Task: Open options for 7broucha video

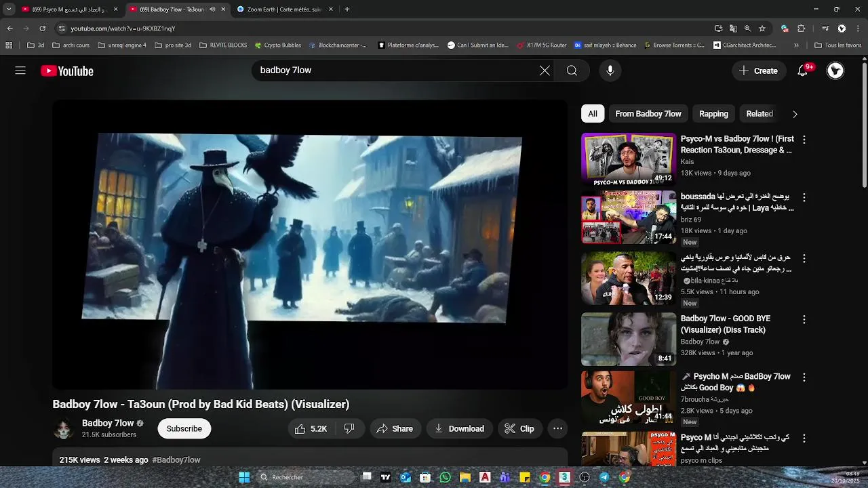Action: pyautogui.click(x=804, y=378)
